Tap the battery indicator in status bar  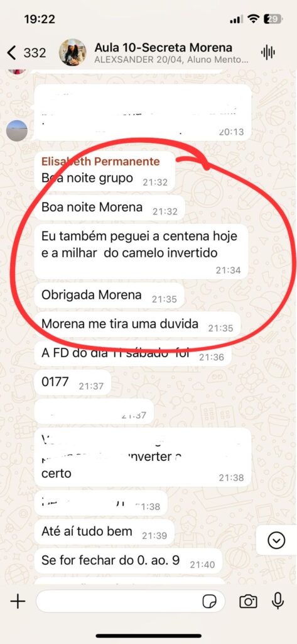click(x=273, y=19)
